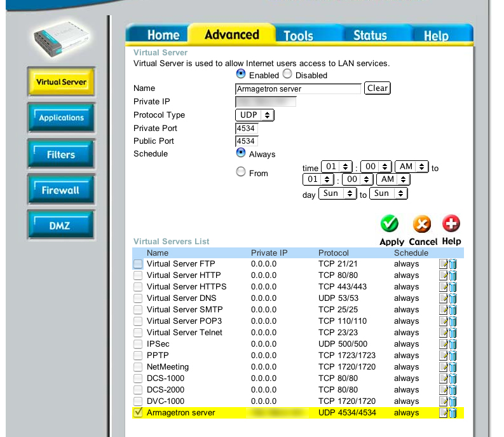Click the Clear button next to Name

(377, 88)
